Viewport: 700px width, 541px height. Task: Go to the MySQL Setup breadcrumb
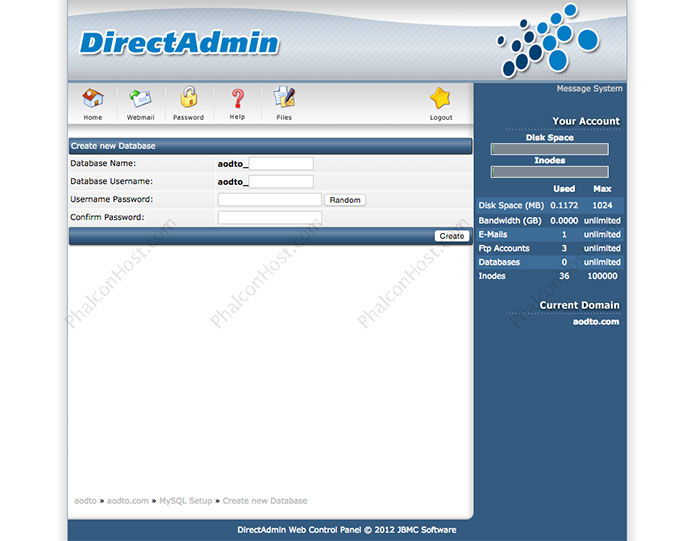click(x=186, y=501)
